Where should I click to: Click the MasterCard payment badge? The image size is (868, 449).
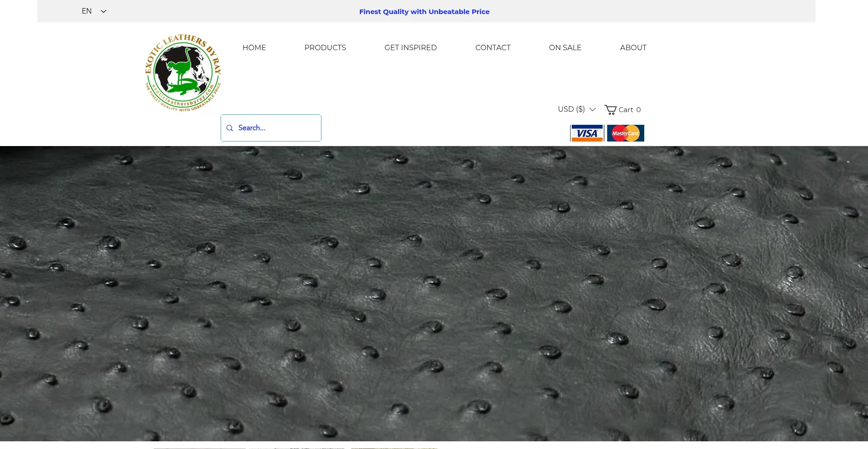point(625,133)
